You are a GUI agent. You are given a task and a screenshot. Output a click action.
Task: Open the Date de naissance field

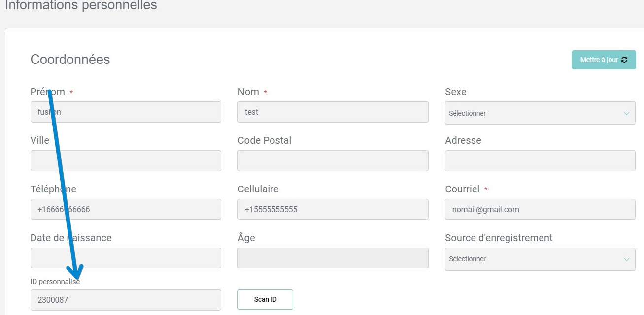pyautogui.click(x=126, y=258)
